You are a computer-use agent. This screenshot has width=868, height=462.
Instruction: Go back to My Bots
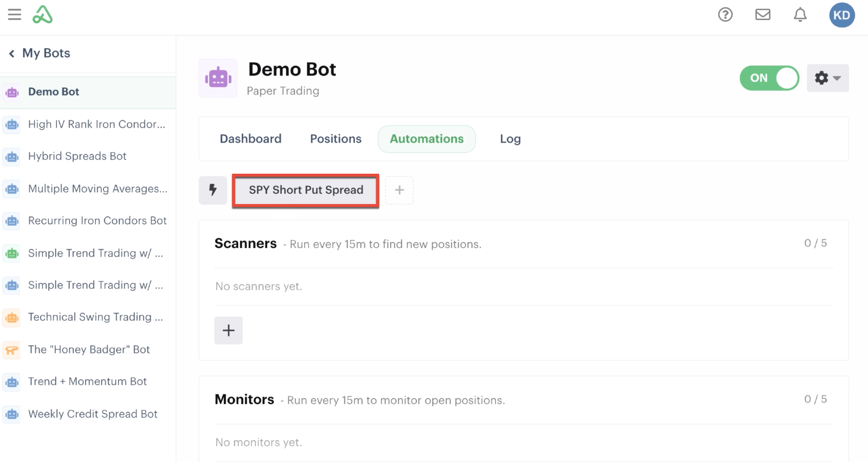point(40,53)
